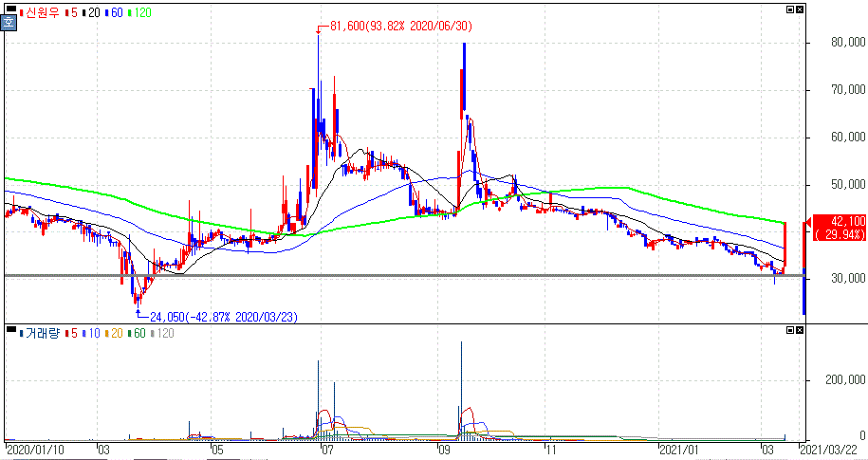Close the volume chart panel

(800, 330)
